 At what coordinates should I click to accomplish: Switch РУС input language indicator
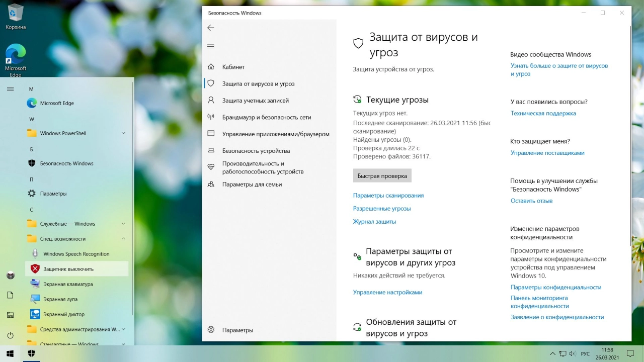(585, 353)
